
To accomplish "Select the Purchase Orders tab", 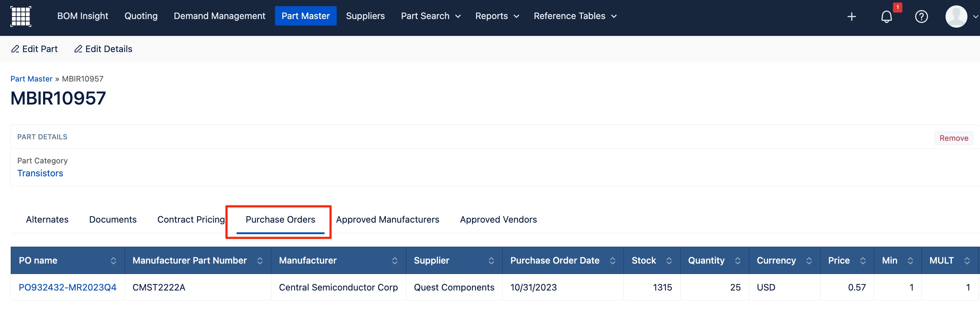I will click(280, 219).
